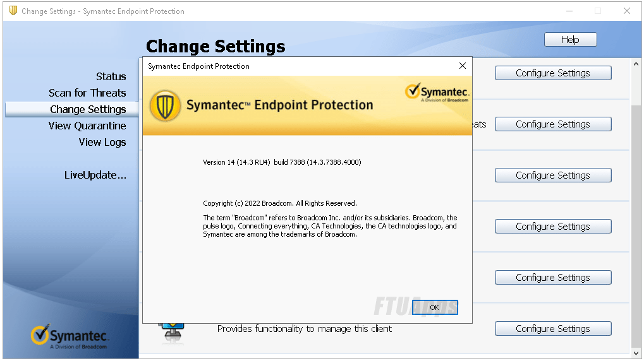This screenshot has height=361, width=644.
Task: Open the Help button
Action: pos(570,39)
